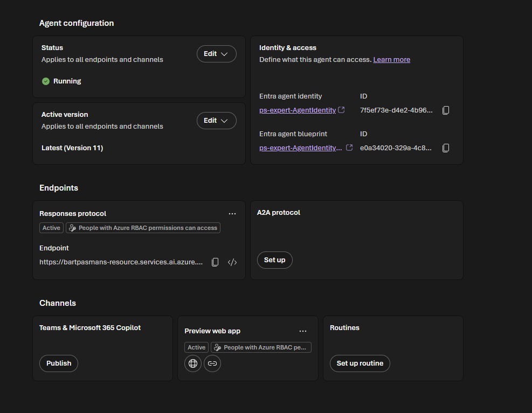Click Responses protocol card title
532x413 pixels.
click(73, 214)
